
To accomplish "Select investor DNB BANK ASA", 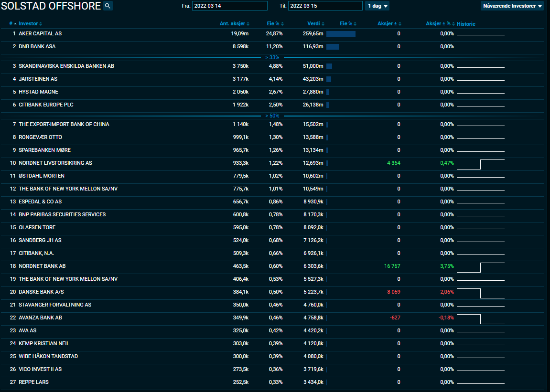I will click(x=37, y=47).
